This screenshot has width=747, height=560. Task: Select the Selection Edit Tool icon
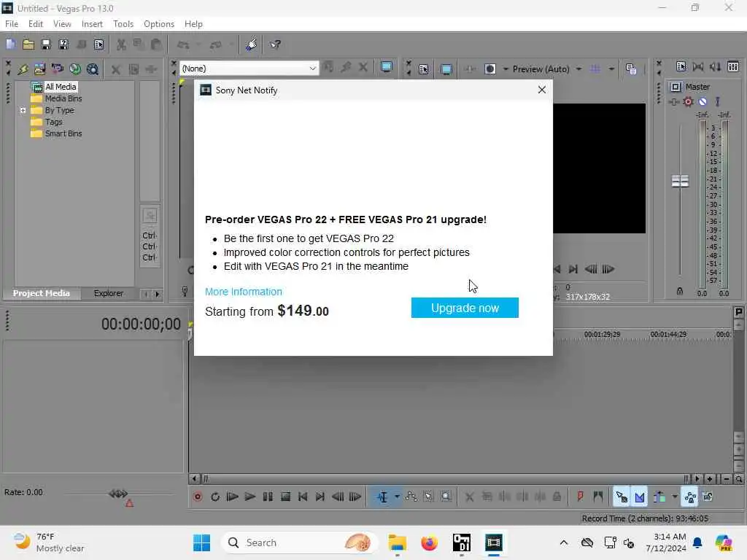pyautogui.click(x=428, y=497)
